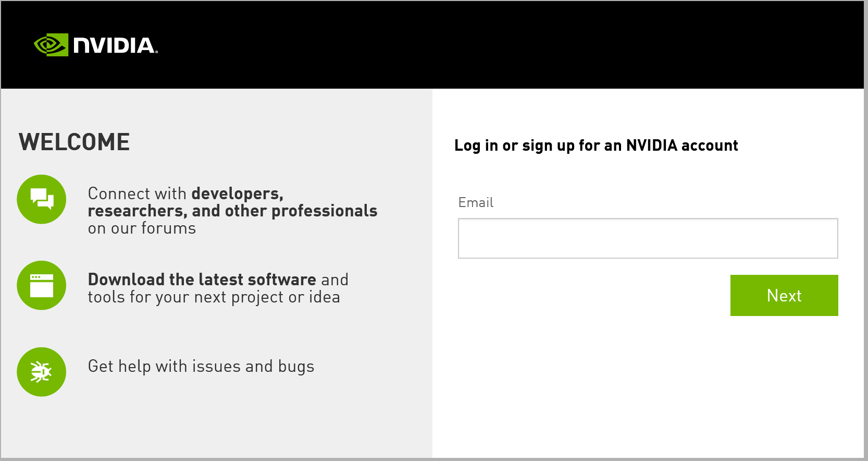The height and width of the screenshot is (461, 868).
Task: Click the green bug icon
Action: (x=42, y=372)
